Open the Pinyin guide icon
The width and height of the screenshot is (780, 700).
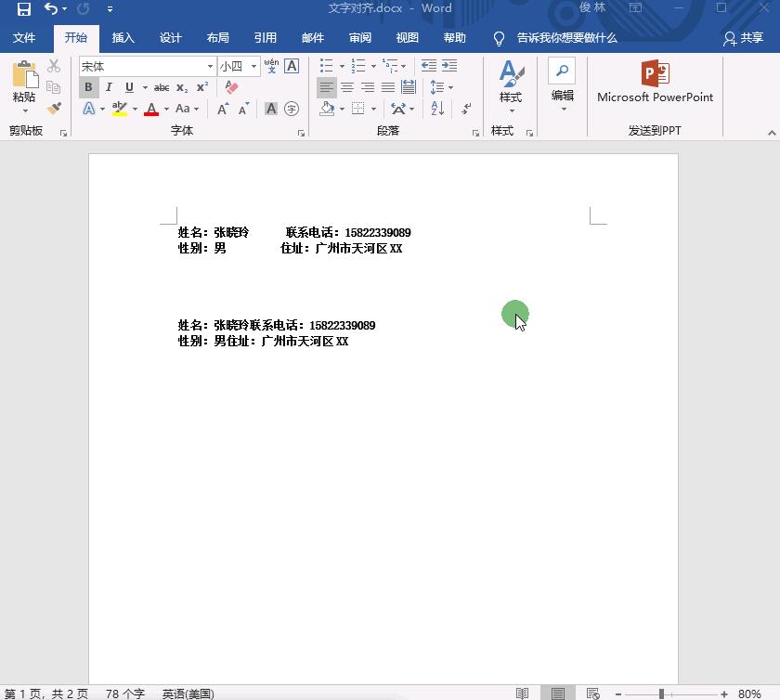pyautogui.click(x=270, y=67)
